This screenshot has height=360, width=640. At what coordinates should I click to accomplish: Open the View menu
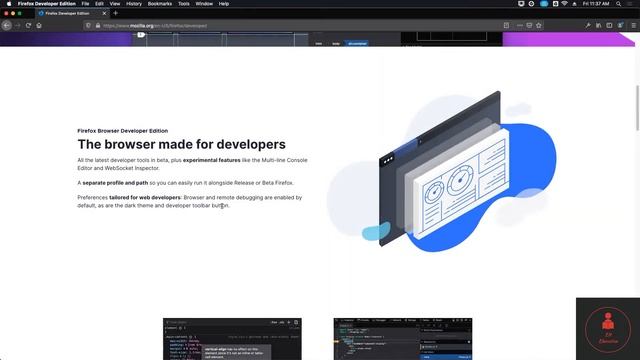click(x=115, y=4)
